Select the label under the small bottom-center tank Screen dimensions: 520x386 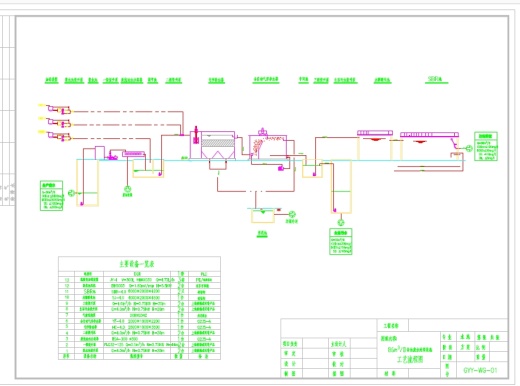[262, 234]
